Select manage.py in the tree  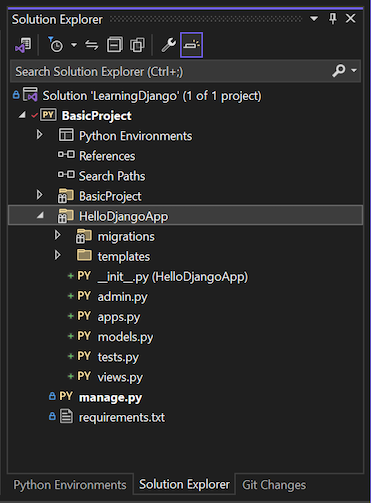110,397
